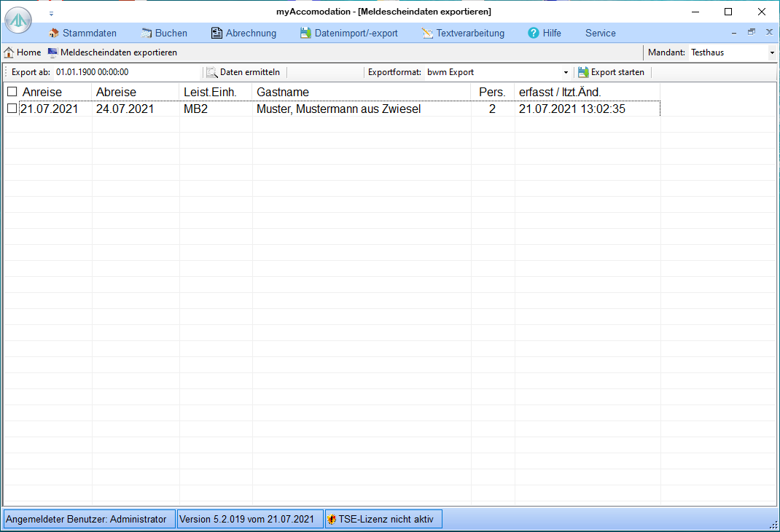Click the TSE-Lizenz status icon
The image size is (780, 532).
(x=332, y=520)
